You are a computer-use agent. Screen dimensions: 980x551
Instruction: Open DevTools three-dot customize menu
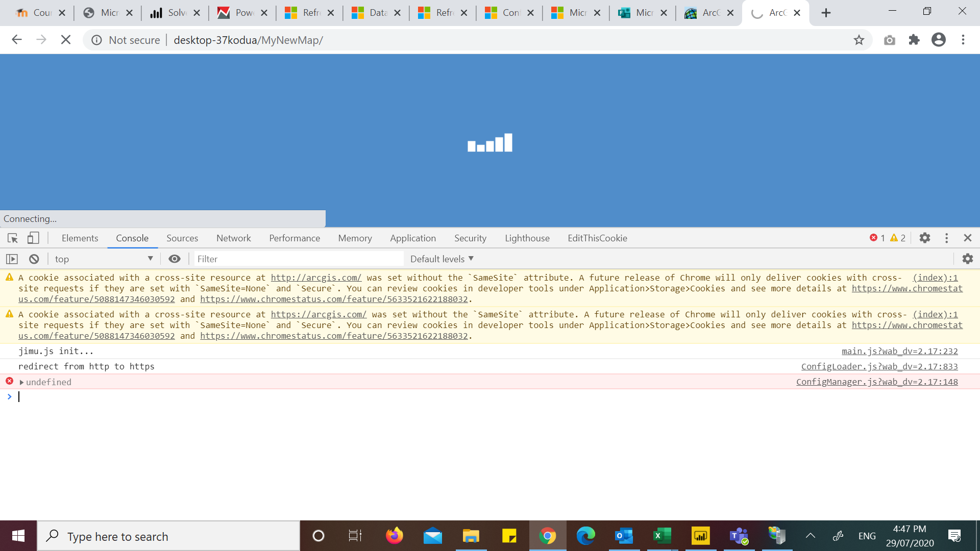point(946,238)
